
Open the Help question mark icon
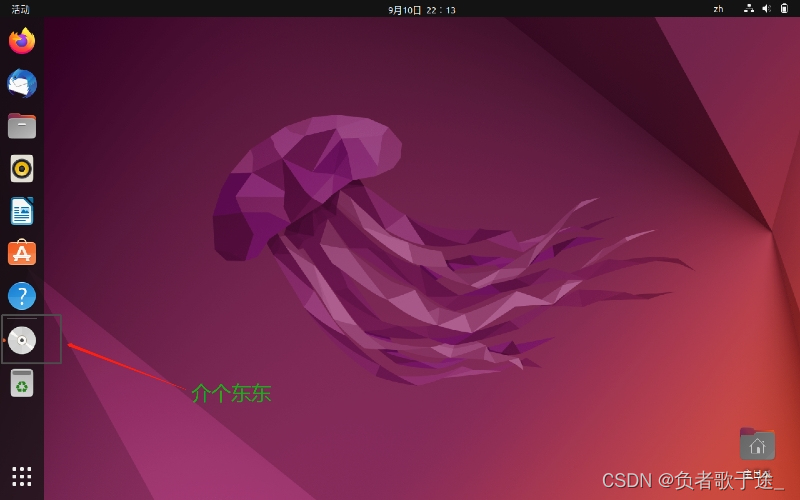(x=22, y=296)
